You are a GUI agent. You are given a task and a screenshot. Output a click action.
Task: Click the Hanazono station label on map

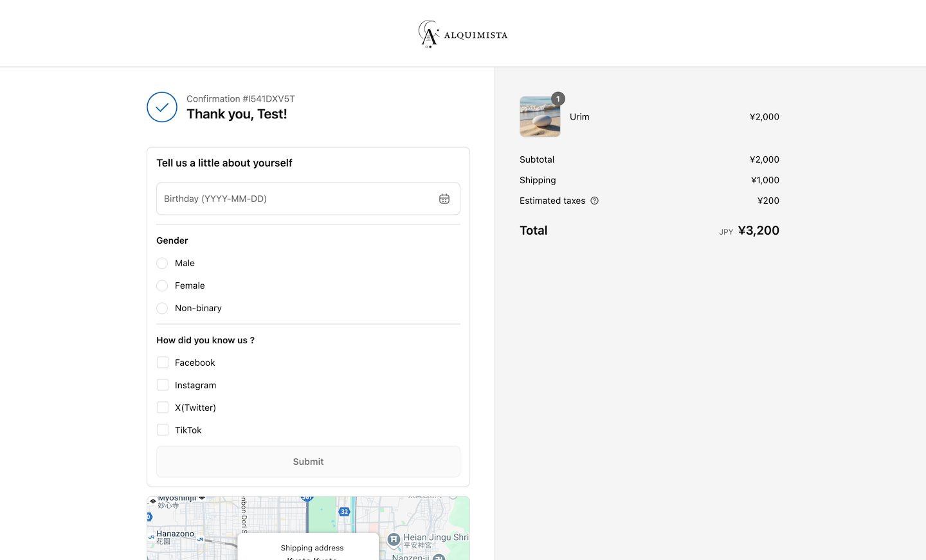[x=175, y=534]
